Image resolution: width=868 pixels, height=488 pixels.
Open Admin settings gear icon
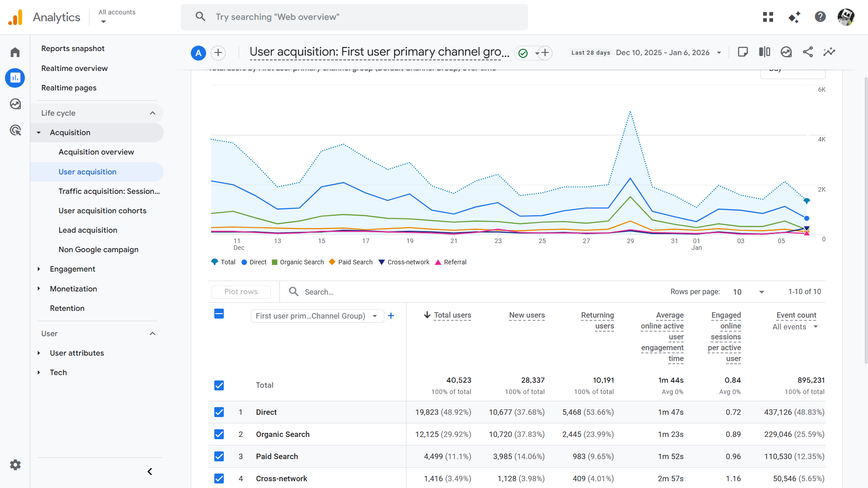coord(15,465)
